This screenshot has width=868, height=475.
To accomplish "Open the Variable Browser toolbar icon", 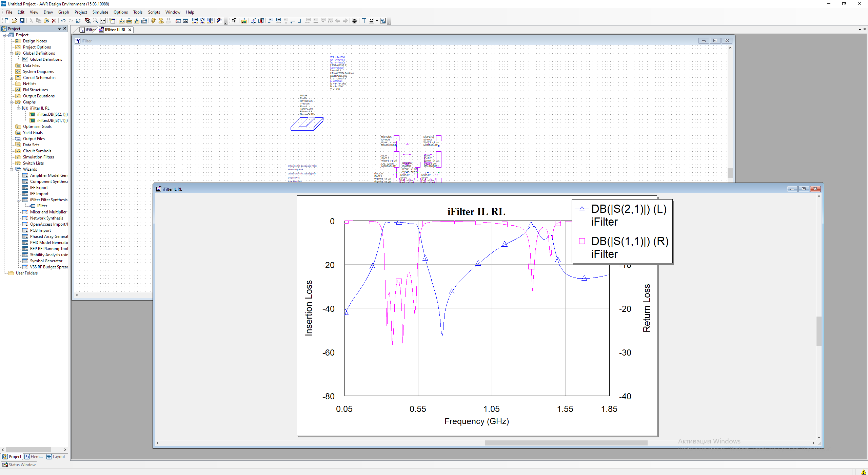I will point(185,21).
